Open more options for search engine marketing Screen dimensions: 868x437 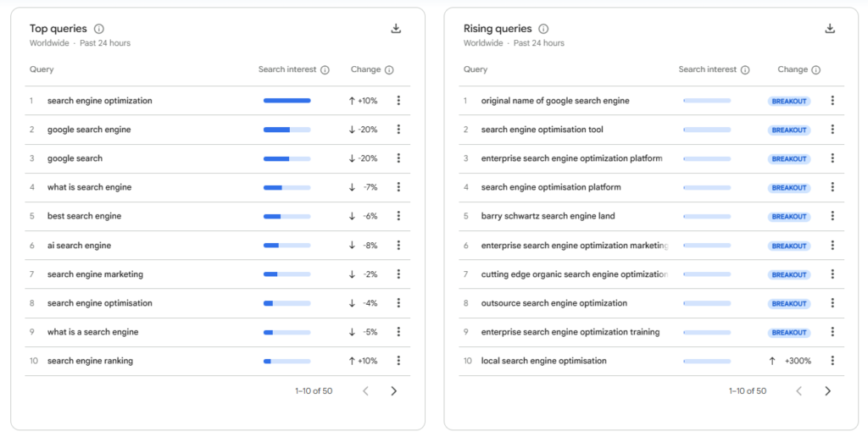tap(398, 274)
